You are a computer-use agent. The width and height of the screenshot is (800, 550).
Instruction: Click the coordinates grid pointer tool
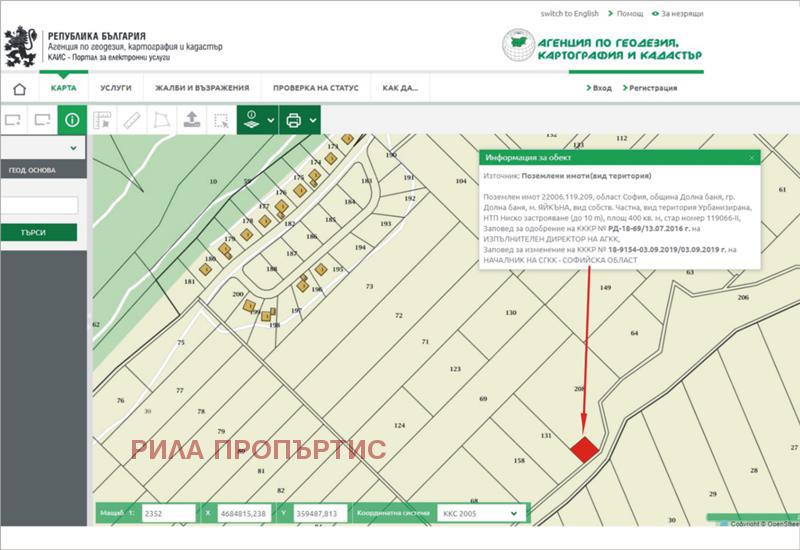pos(101,120)
